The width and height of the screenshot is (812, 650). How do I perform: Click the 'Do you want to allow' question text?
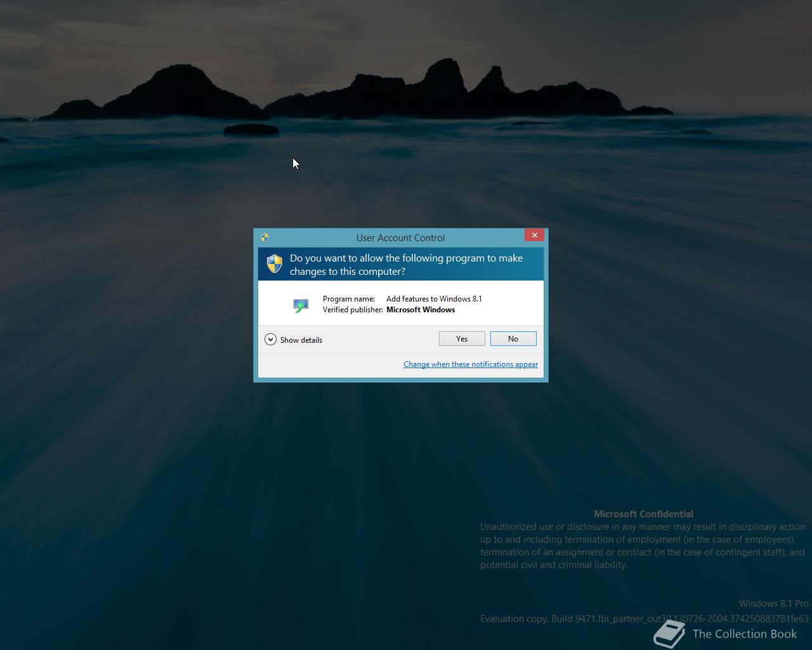point(406,265)
